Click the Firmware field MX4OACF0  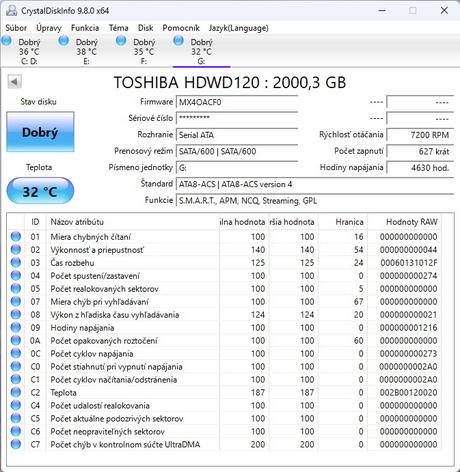[237, 102]
